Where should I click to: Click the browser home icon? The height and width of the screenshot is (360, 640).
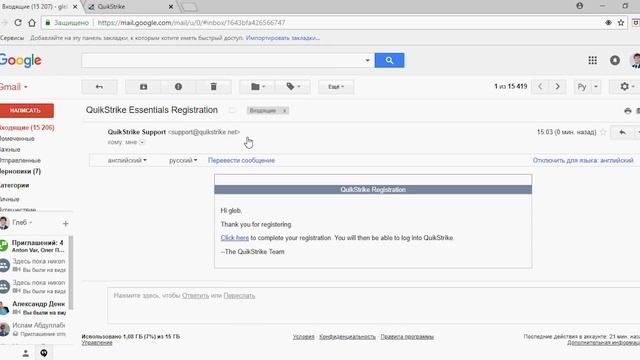coord(32,23)
